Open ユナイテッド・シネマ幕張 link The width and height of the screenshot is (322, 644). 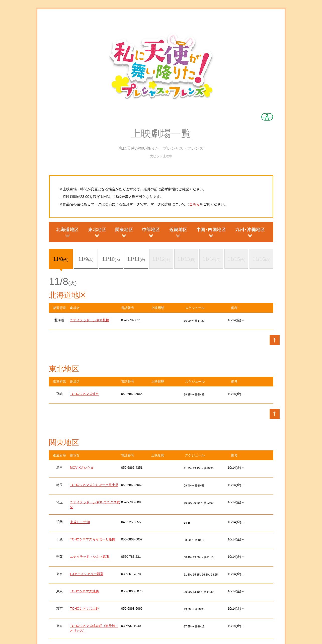(90, 557)
